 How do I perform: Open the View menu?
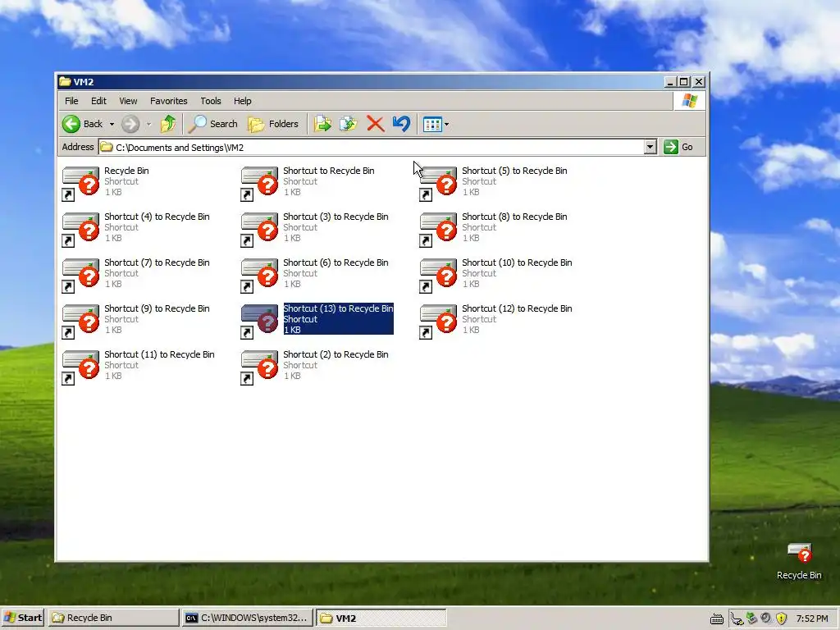point(128,101)
